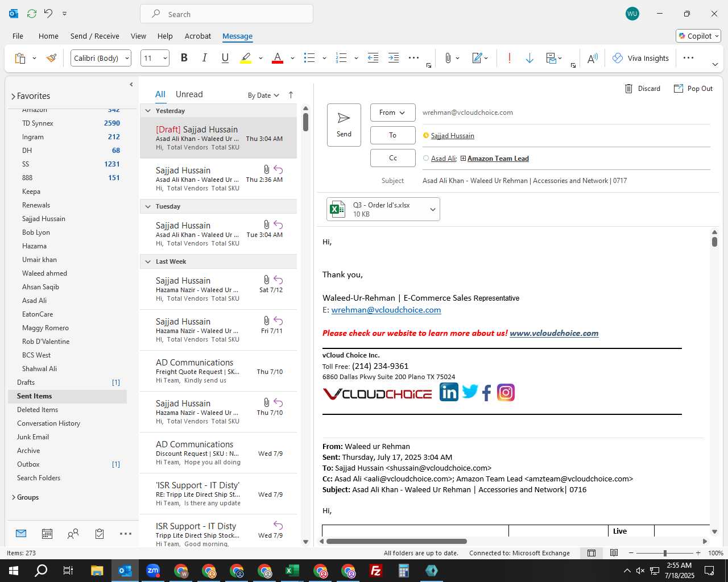Image resolution: width=728 pixels, height=582 pixels.
Task: Click the To recipients button
Action: [392, 135]
